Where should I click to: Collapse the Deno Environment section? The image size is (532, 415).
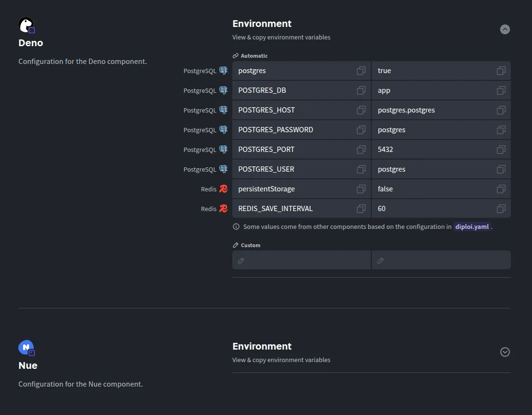pyautogui.click(x=505, y=29)
